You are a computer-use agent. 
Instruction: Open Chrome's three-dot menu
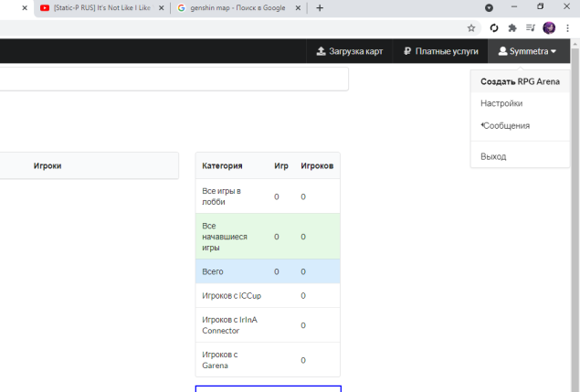point(567,28)
